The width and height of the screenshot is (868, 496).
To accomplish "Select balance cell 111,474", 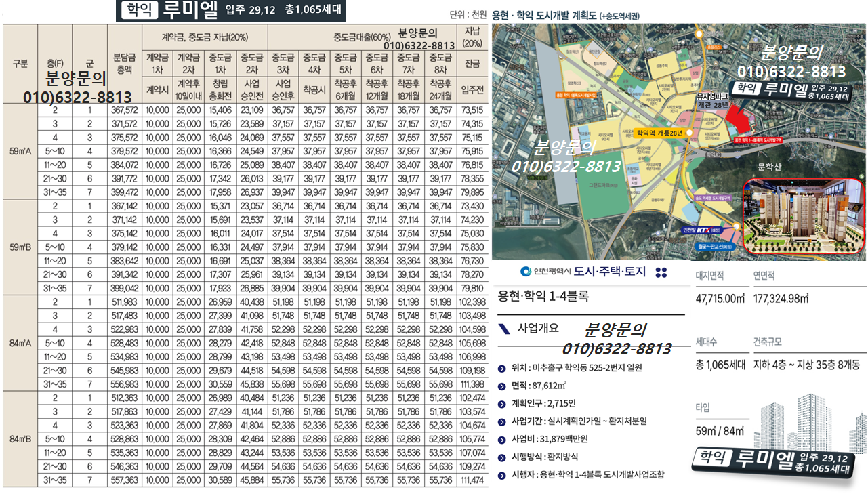I will pyautogui.click(x=472, y=480).
